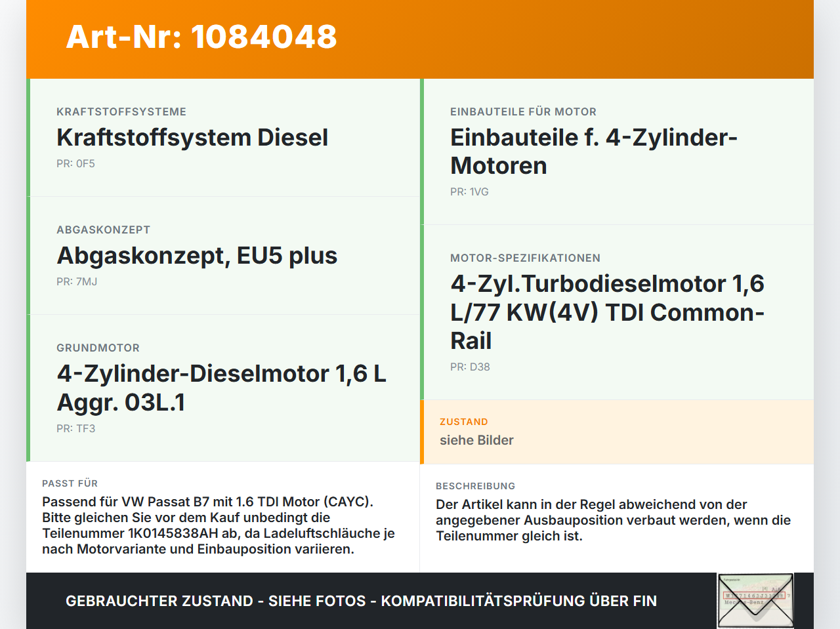Viewport: 840px width, 629px height.
Task: Click the 'KRAFTSTOFFSYSTEME' category label
Action: point(121,112)
